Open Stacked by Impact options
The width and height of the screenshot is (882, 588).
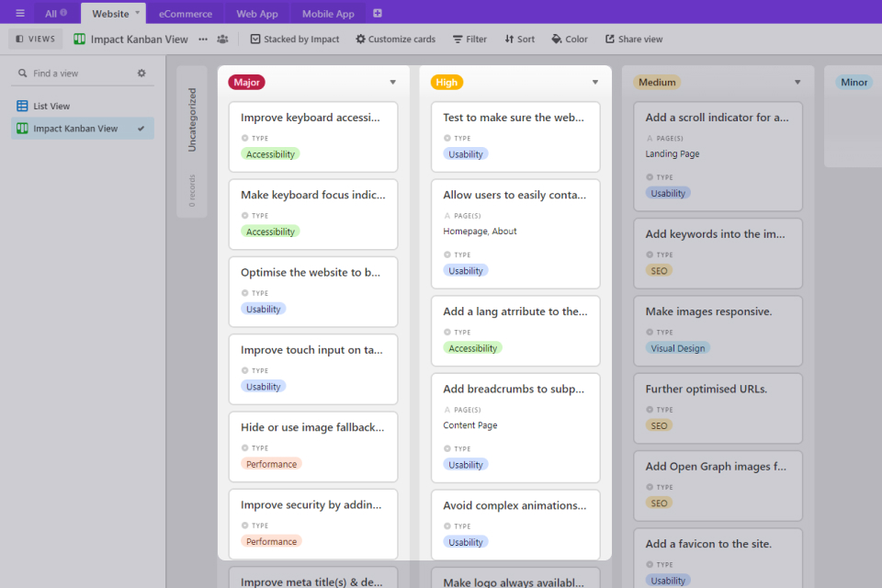295,39
